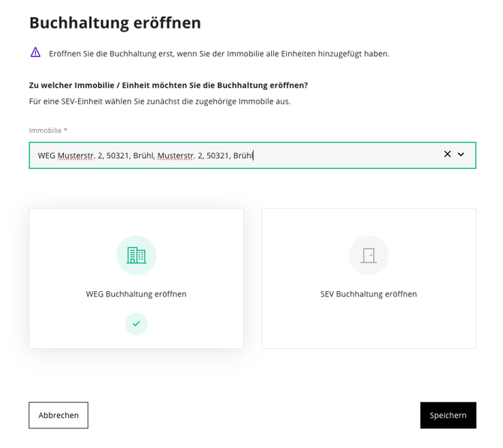This screenshot has height=448, width=503.
Task: Click the green checkmark under WEG Buchhaltung
Action: [136, 323]
